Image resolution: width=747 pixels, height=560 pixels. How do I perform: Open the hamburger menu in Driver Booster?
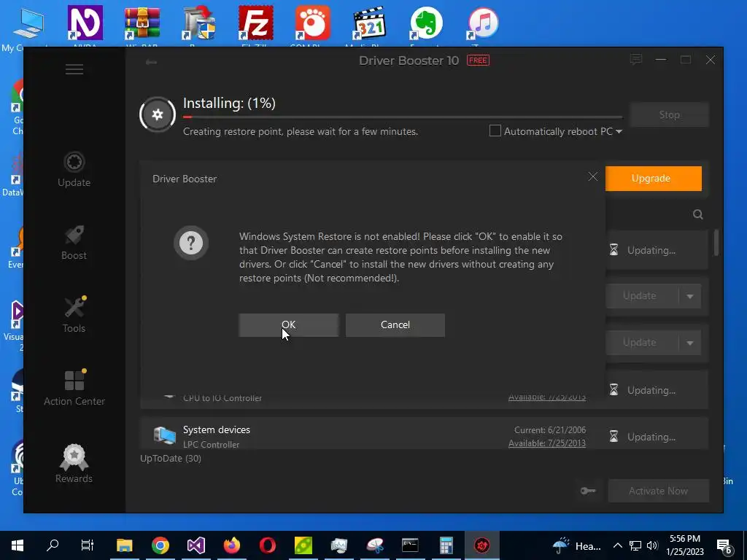tap(74, 69)
